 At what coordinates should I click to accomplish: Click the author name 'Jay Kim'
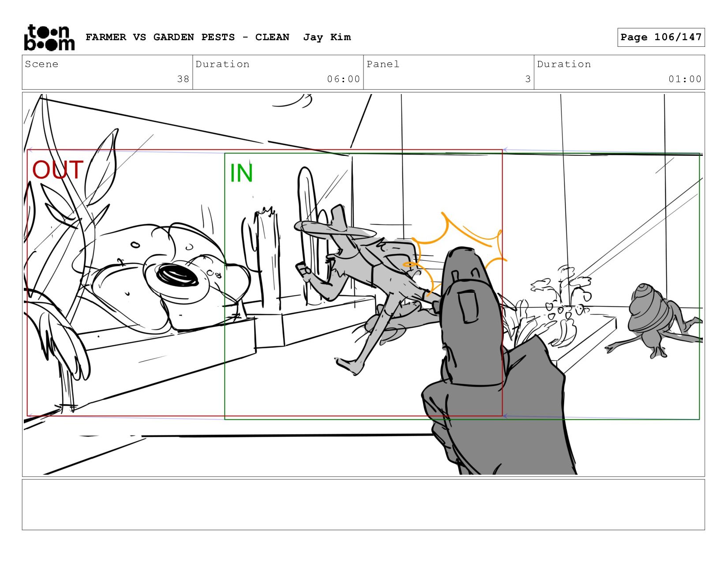(x=327, y=37)
